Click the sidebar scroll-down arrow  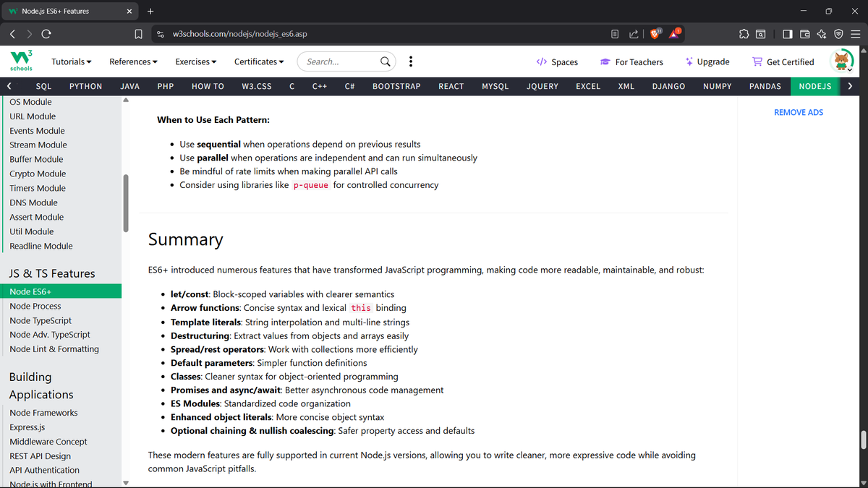[125, 483]
